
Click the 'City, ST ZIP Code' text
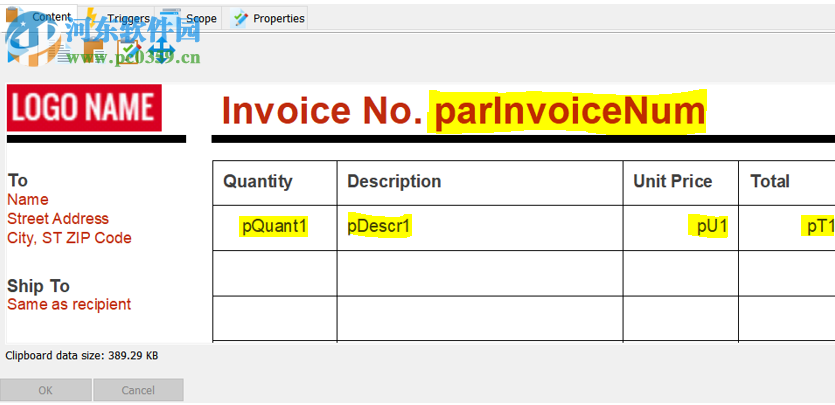[69, 238]
